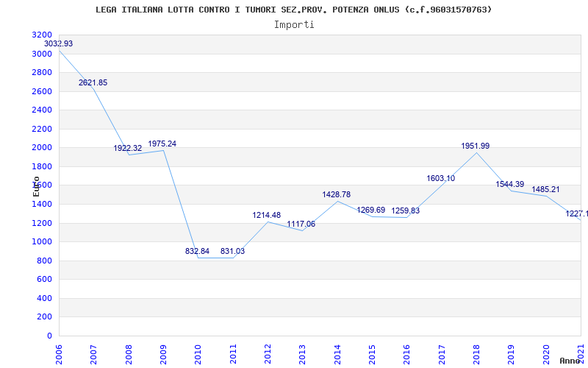
Task: Click the 1269.69 data label
Action: click(371, 210)
